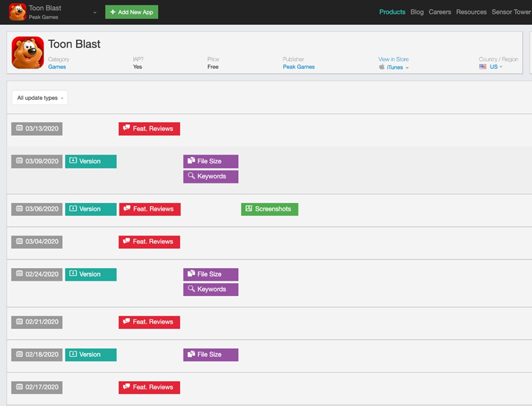
Task: Click the Add New App button
Action: (131, 11)
